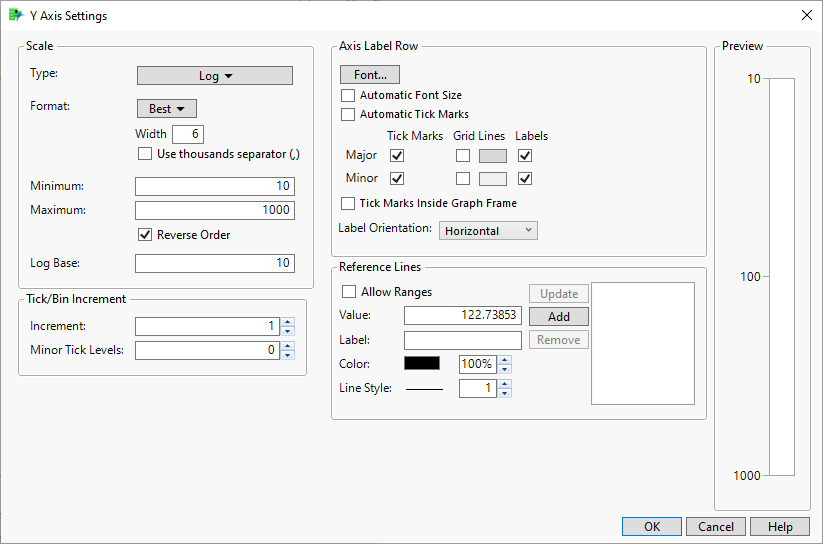Click into the Maximum value field
The height and width of the screenshot is (544, 823).
pos(215,210)
